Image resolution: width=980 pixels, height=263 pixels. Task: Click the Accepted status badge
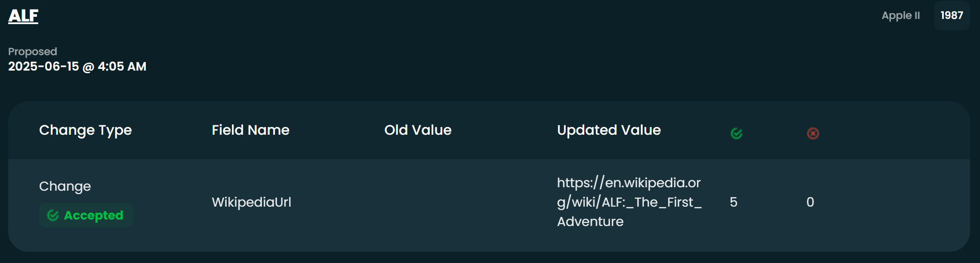click(86, 215)
